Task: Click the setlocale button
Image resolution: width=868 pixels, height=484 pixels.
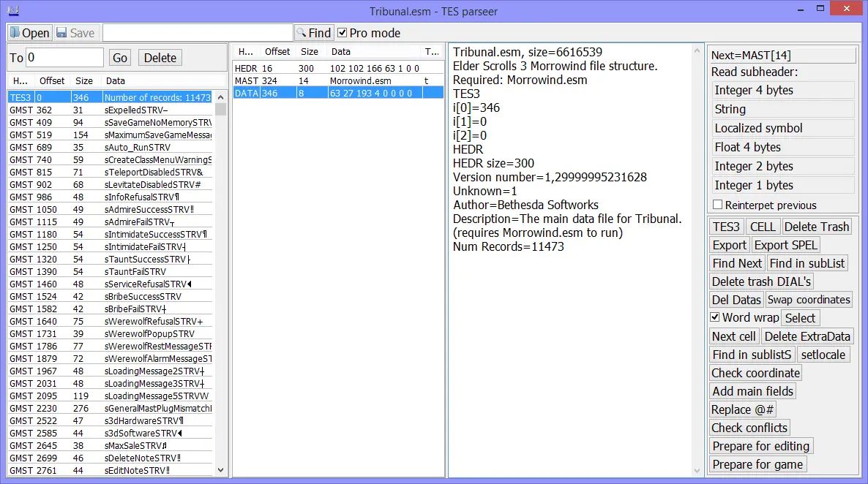Action: [823, 355]
